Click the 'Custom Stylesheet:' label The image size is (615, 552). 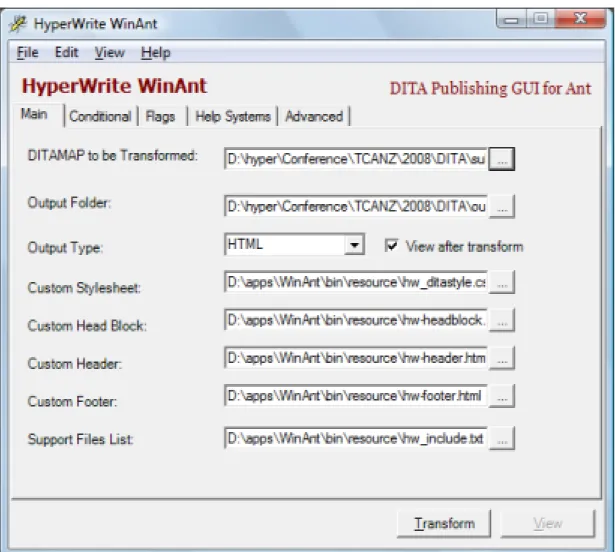[x=84, y=288]
